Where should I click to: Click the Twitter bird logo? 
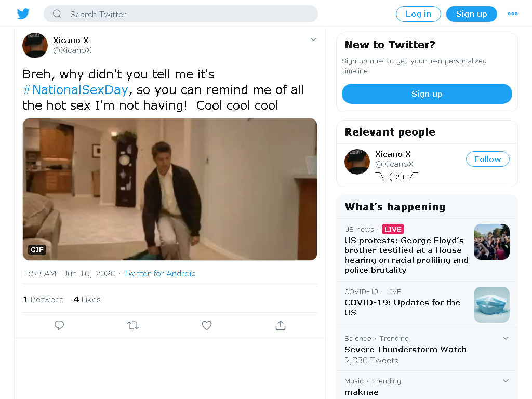[23, 14]
